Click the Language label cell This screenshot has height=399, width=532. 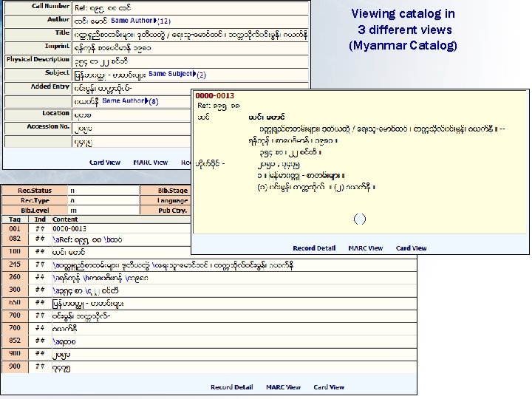point(166,200)
